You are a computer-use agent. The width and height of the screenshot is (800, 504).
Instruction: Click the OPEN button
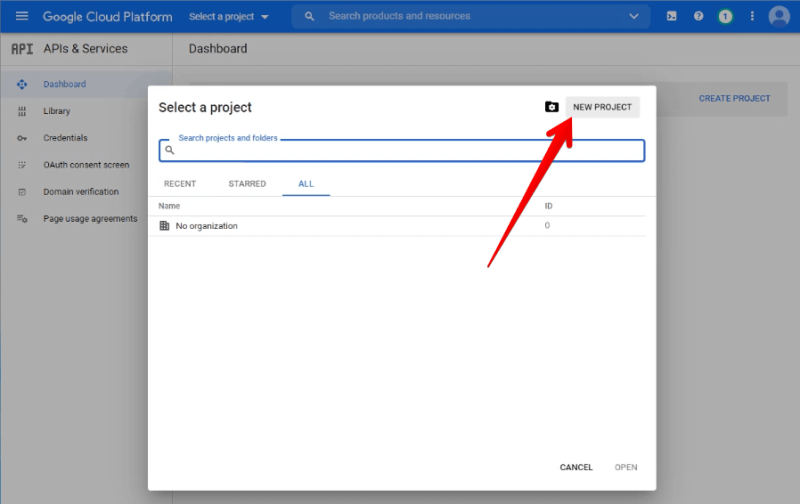point(626,467)
